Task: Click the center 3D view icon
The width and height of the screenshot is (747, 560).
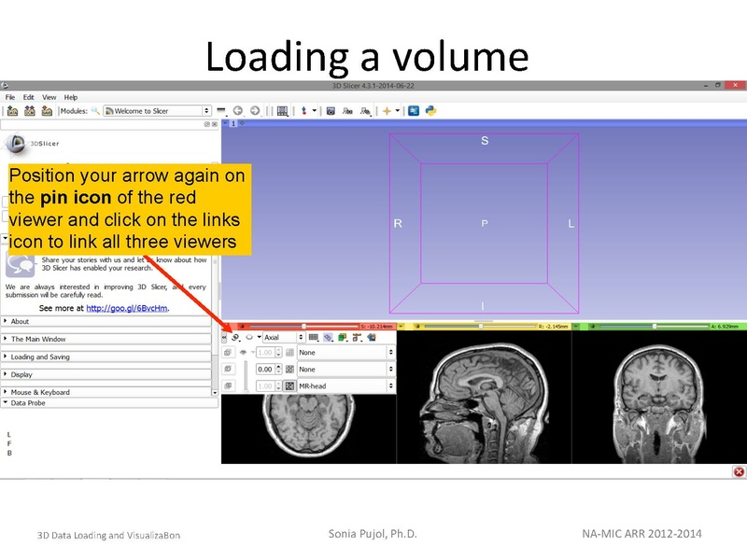Action: (x=242, y=123)
